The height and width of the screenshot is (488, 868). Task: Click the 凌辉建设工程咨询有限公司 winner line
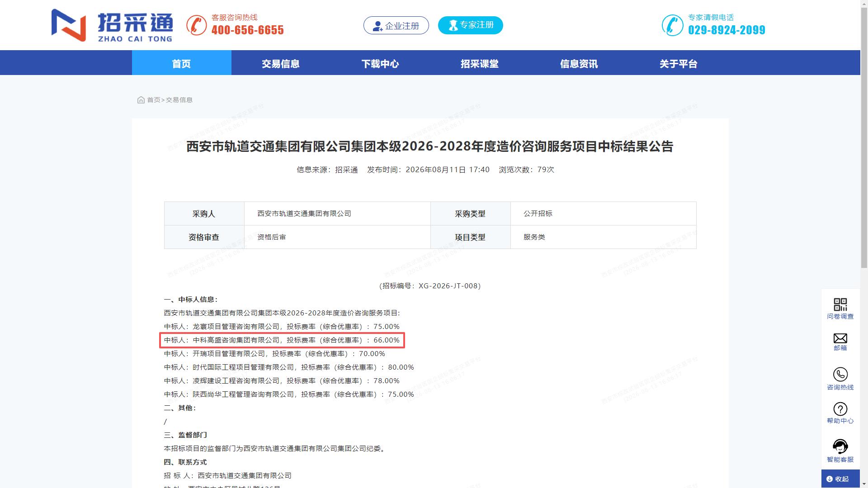click(282, 381)
